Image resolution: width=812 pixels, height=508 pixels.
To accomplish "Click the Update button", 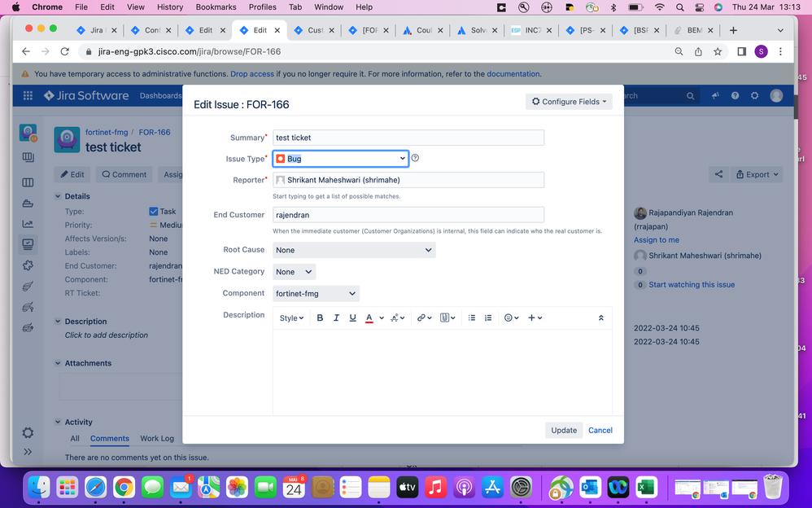I will click(x=563, y=430).
